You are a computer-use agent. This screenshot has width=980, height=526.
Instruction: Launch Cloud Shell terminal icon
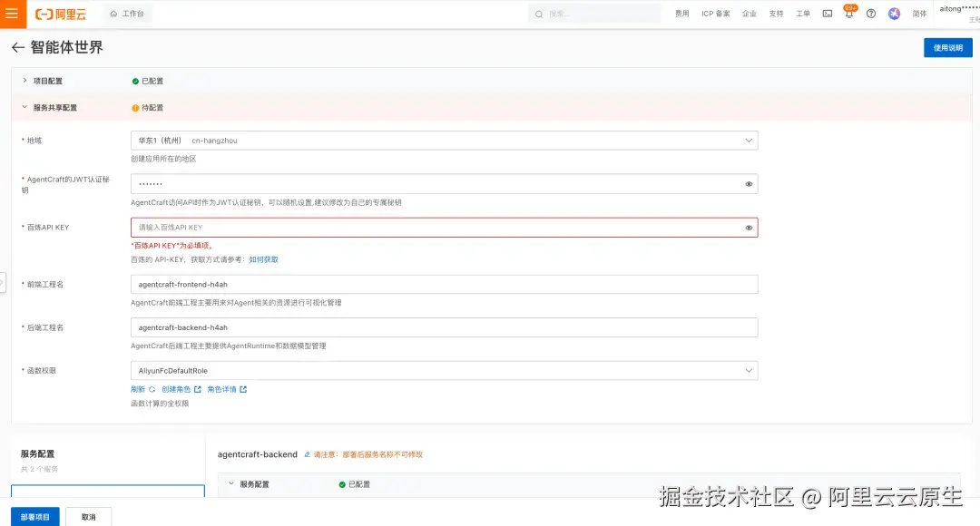click(x=828, y=14)
